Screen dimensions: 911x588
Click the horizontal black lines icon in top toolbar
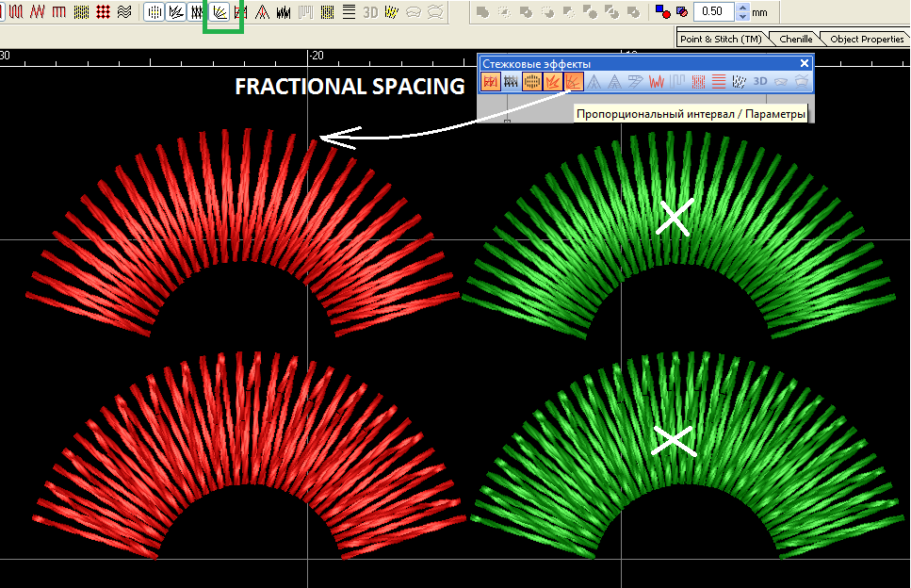(x=349, y=12)
